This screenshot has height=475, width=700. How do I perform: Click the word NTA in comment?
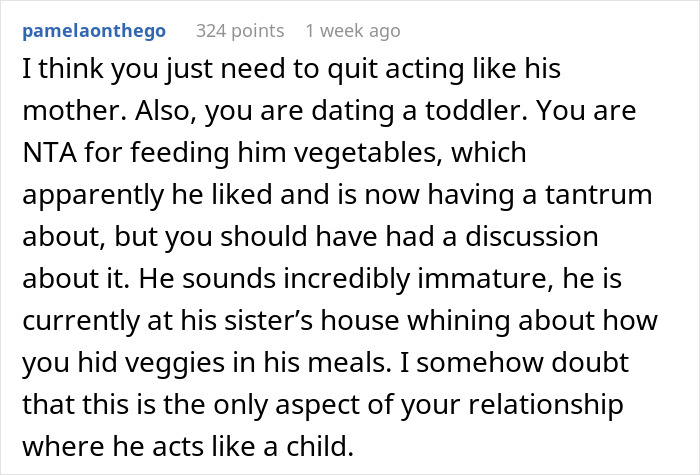coord(46,154)
